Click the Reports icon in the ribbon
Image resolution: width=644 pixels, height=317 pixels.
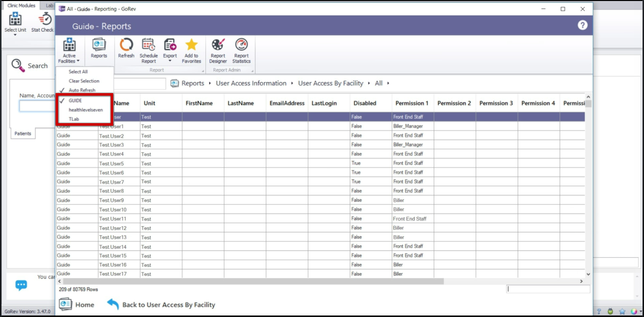pyautogui.click(x=99, y=49)
